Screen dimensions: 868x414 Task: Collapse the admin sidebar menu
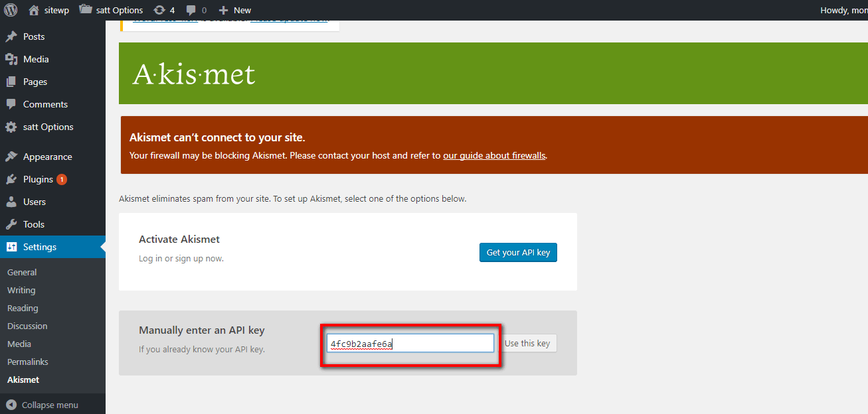43,405
